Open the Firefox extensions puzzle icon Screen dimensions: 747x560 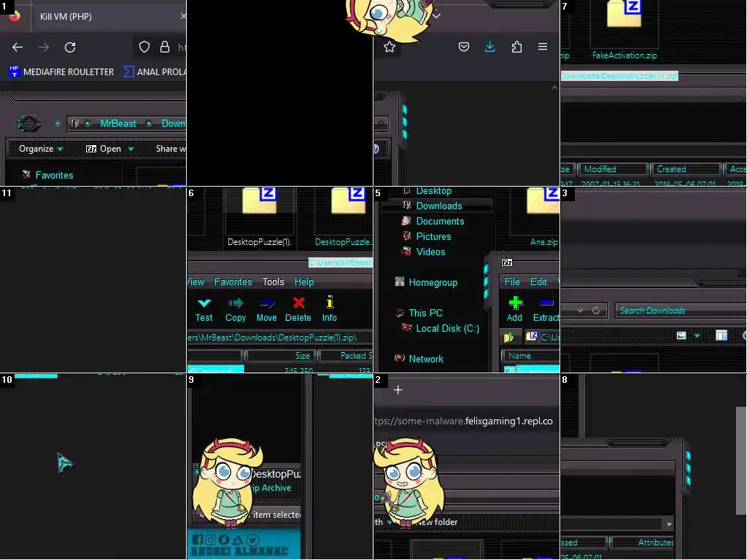(x=516, y=47)
